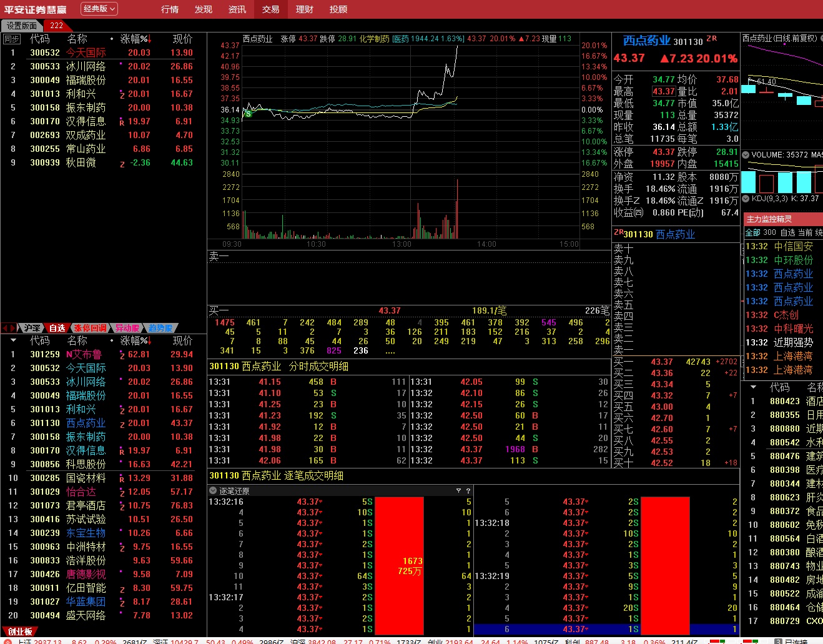This screenshot has height=644, width=823.
Task: Switch to the 222 layout tab
Action: (57, 26)
